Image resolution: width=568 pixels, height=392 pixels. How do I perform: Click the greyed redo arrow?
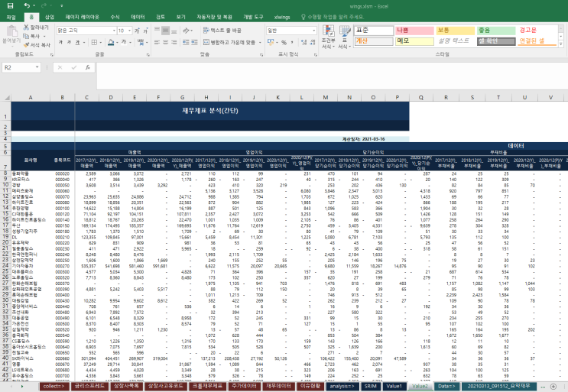coord(44,5)
